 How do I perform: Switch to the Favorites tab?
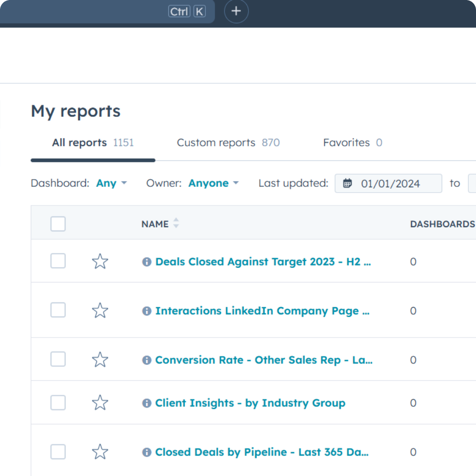(353, 143)
